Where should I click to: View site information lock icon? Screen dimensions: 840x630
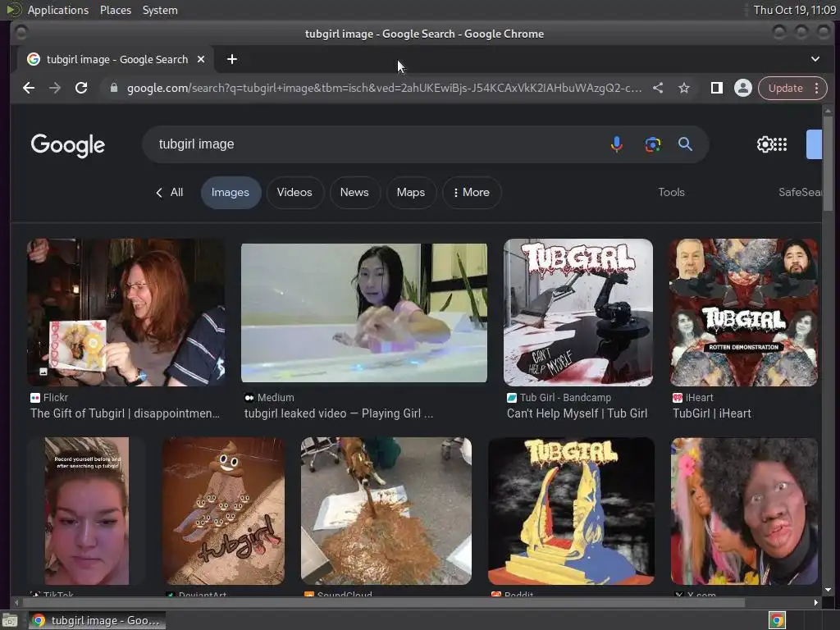point(113,88)
